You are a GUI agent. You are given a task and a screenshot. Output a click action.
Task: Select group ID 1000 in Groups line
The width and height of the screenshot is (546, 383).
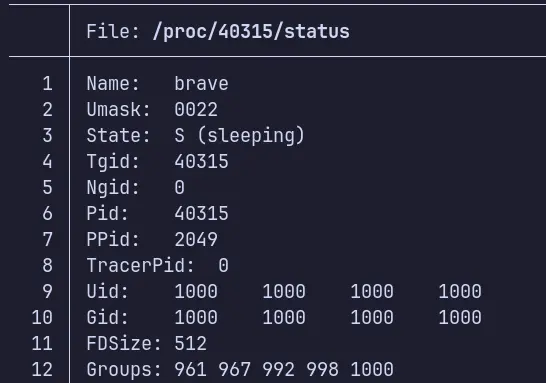372,369
